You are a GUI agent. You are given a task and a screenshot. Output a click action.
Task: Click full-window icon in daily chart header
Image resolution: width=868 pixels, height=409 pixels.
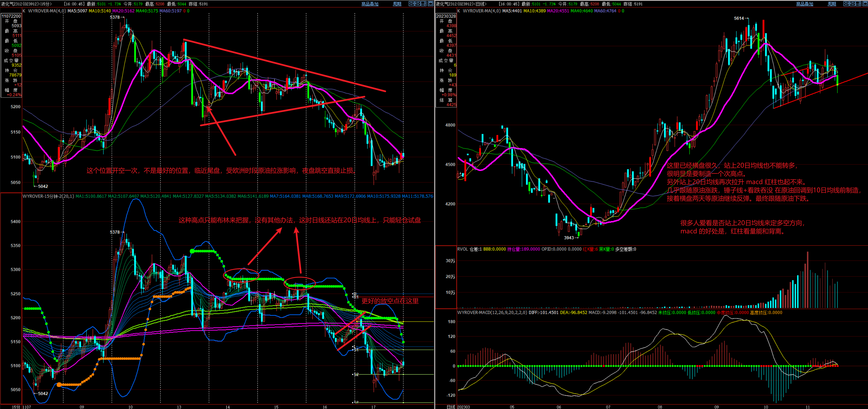tap(865, 4)
